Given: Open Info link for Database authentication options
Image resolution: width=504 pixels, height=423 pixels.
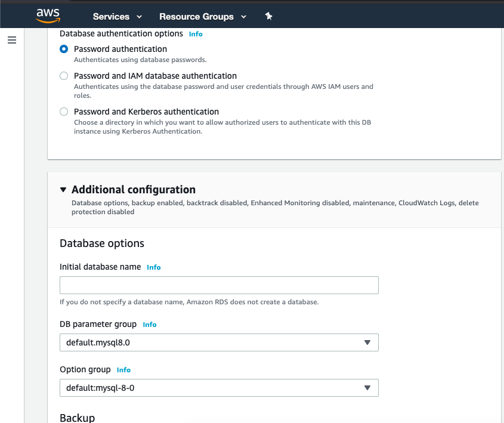Looking at the screenshot, I should (196, 34).
